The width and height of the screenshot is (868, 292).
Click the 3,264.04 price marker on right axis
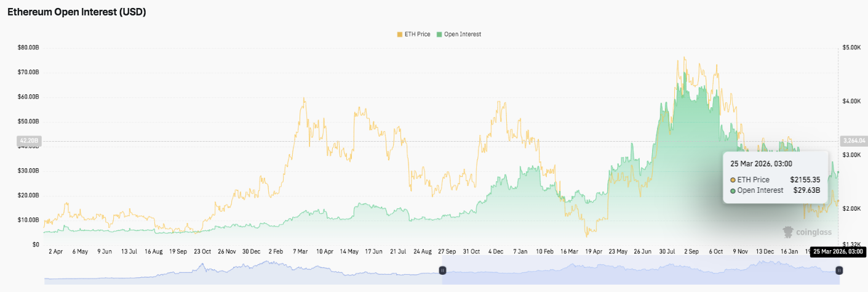coord(853,141)
